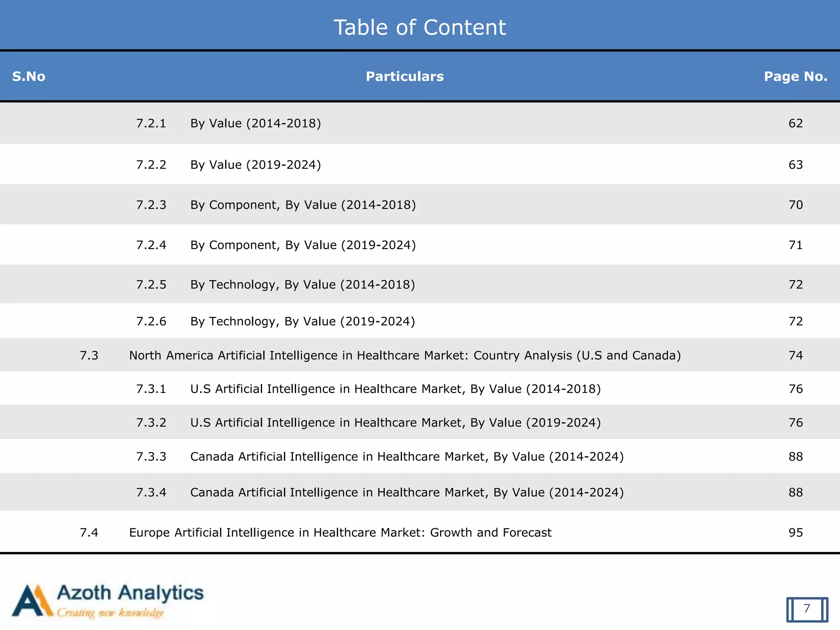Click 7.2.4 By Component, By Value (2019-2024)
Image resolution: width=840 pixels, height=630 pixels.
coord(303,245)
